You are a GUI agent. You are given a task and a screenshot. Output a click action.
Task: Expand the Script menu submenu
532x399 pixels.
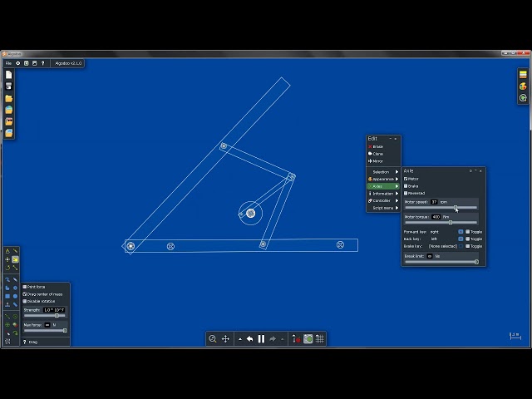coord(382,208)
